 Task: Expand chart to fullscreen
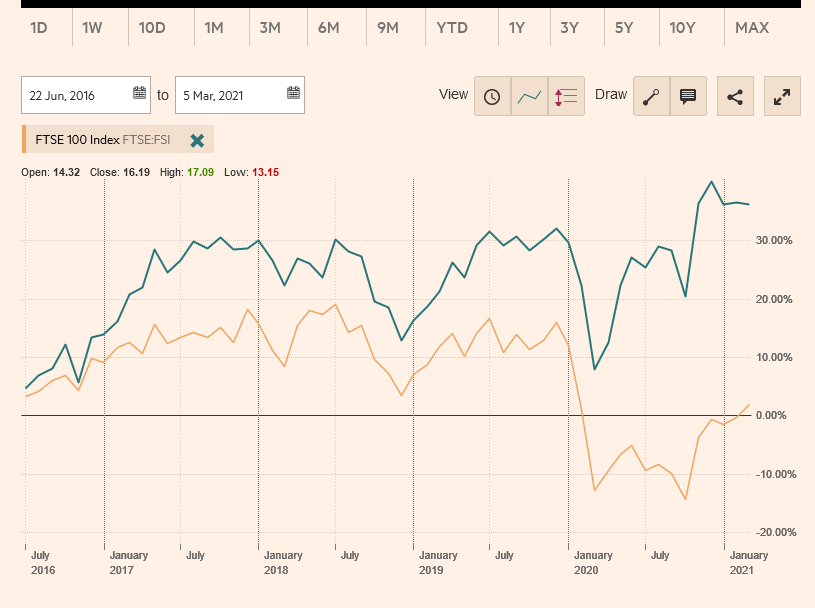pos(781,95)
